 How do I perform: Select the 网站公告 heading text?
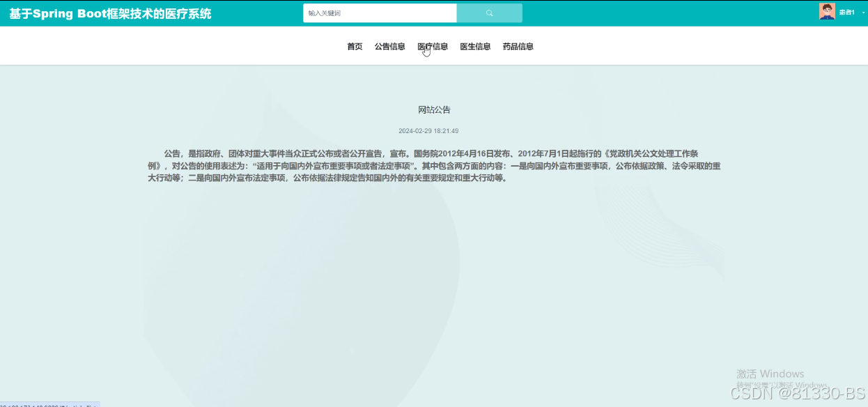tap(434, 110)
